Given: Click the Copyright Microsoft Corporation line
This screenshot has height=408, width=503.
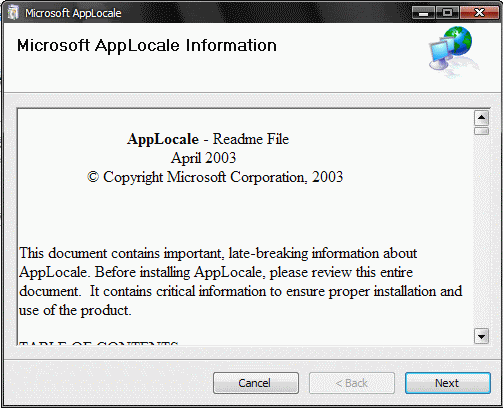Looking at the screenshot, I should (x=215, y=177).
